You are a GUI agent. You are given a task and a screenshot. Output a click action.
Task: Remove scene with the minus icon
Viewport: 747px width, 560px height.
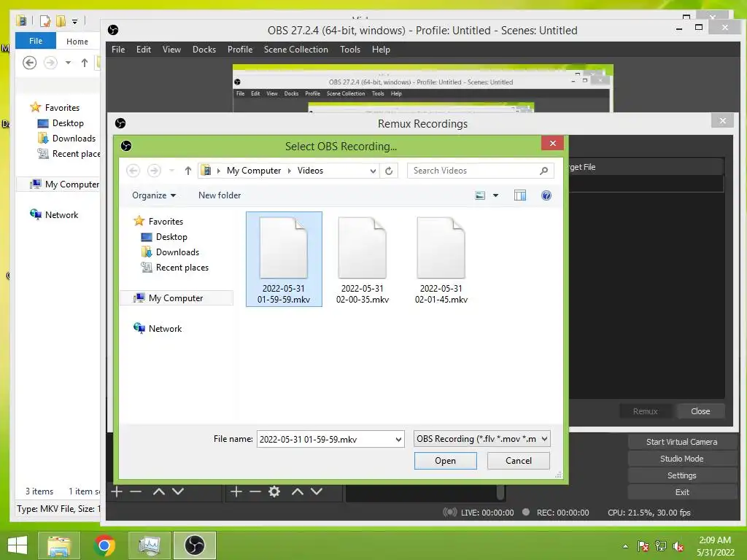(x=136, y=491)
